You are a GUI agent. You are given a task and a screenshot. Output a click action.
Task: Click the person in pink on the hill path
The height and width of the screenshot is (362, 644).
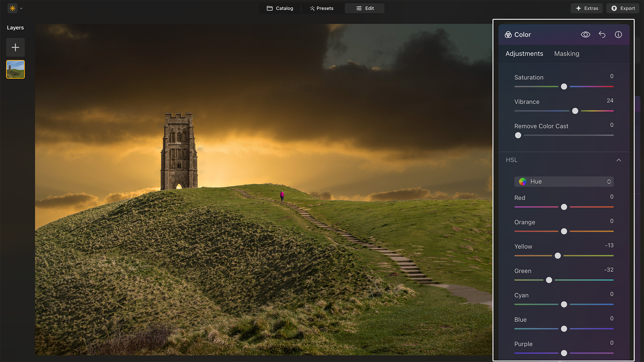[282, 196]
